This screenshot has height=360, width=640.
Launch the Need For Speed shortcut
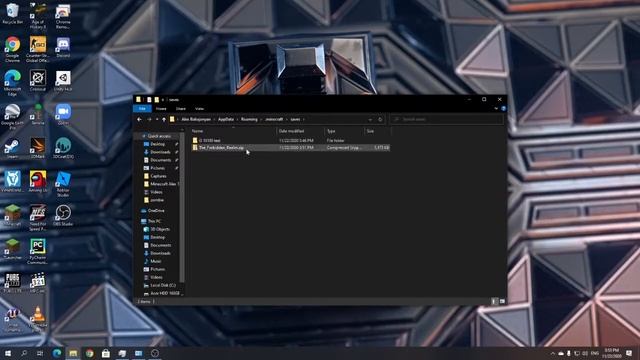click(x=38, y=217)
